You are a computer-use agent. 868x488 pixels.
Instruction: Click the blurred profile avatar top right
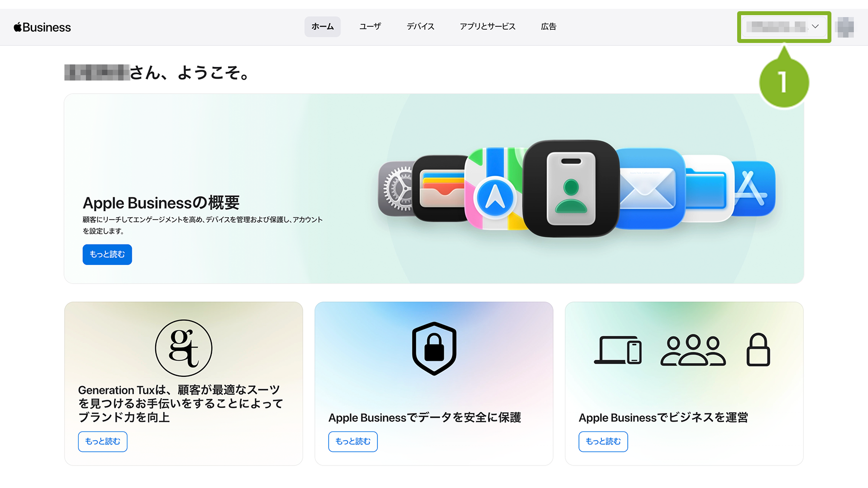tap(845, 27)
